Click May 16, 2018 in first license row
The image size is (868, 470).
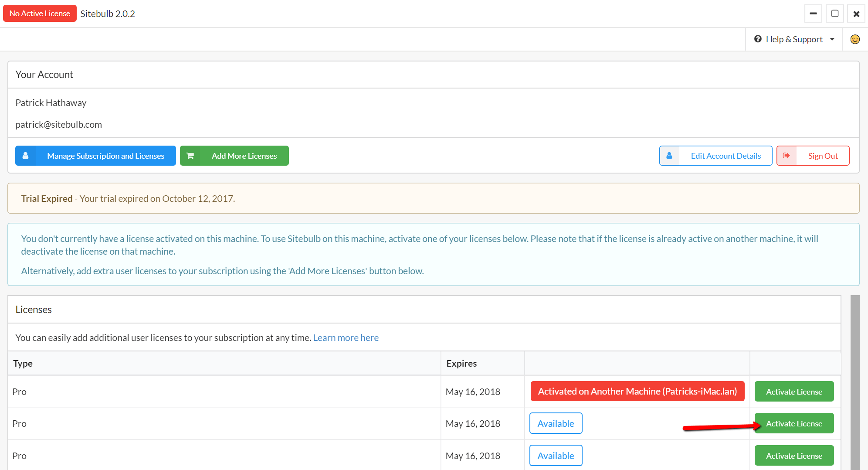[x=473, y=392]
